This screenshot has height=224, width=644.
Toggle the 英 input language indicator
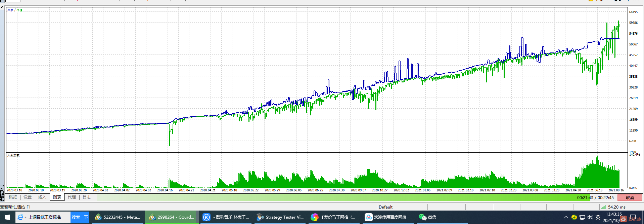click(598, 217)
